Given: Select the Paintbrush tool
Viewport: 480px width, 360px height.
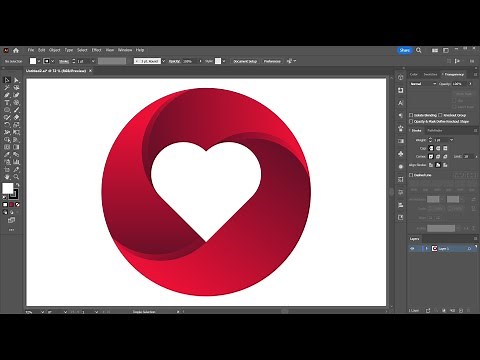Looking at the screenshot, I should click(16, 110).
